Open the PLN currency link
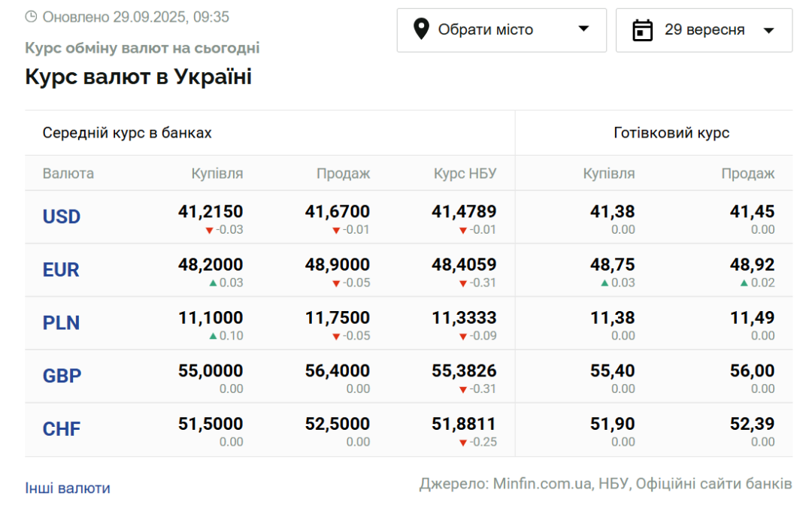Screen dimensions: 812x505 pos(59,322)
